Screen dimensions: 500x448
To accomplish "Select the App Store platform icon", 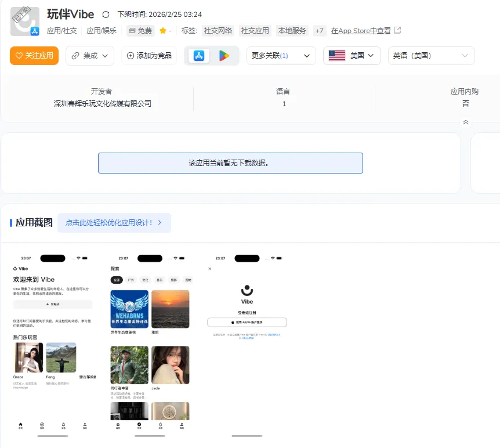I will [198, 56].
